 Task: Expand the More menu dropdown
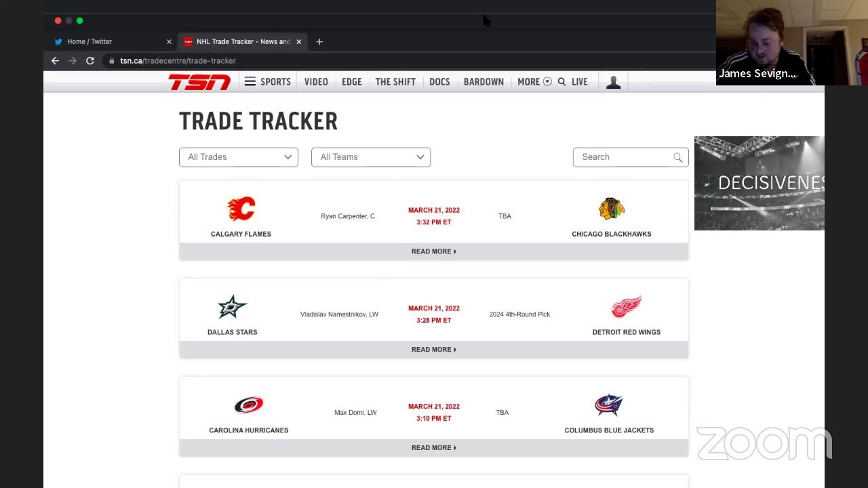click(534, 81)
